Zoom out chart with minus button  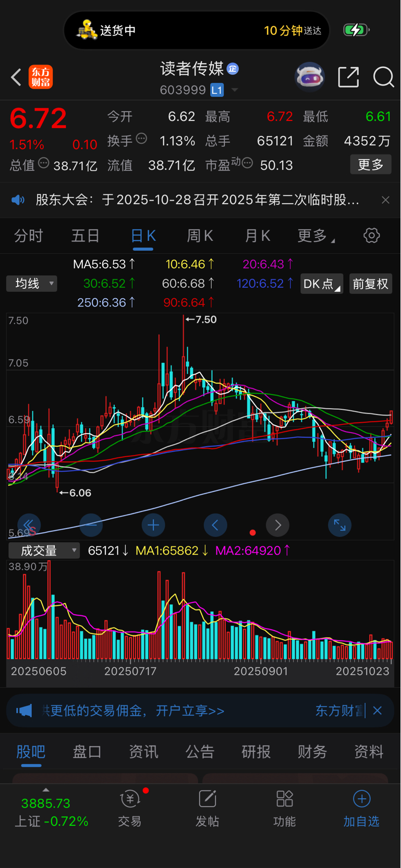click(91, 525)
